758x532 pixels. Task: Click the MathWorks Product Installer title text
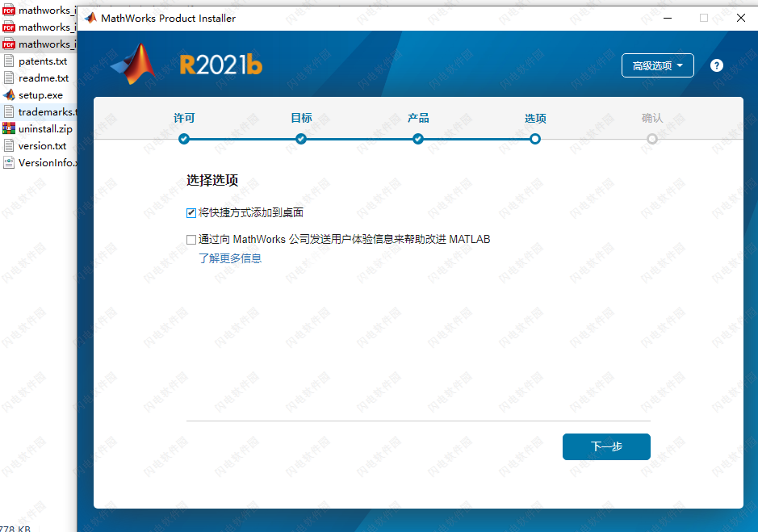tap(168, 19)
